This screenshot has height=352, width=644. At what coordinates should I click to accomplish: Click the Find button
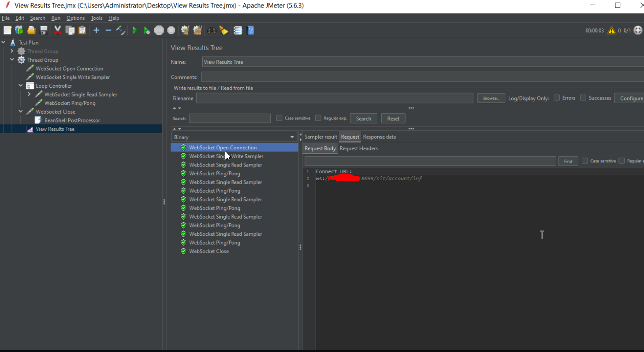point(568,161)
